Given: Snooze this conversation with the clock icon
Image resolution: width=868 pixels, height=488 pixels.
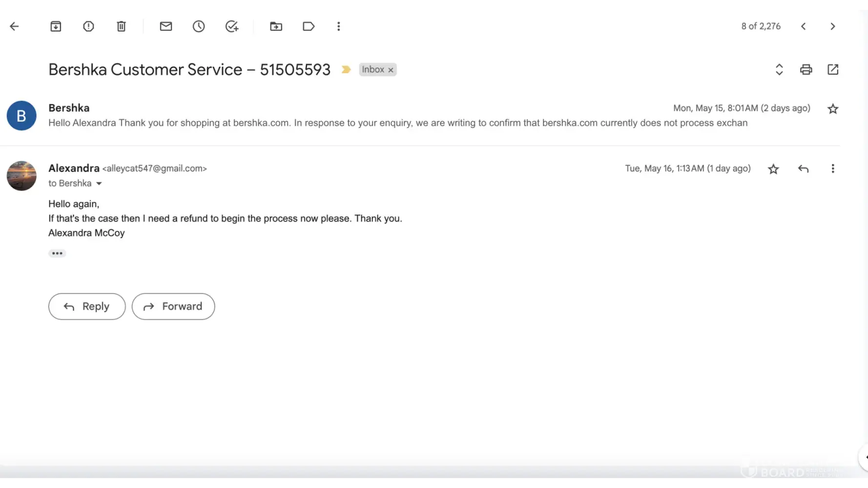Looking at the screenshot, I should coord(199,26).
